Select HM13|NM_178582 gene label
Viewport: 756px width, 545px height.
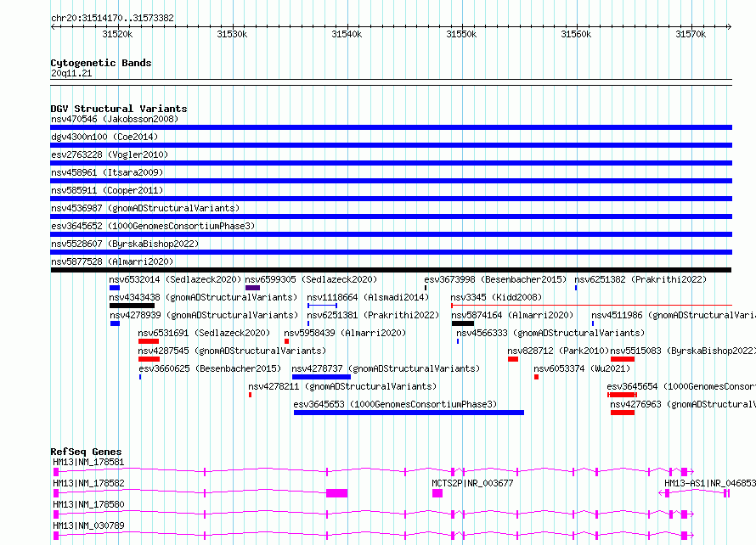[88, 483]
